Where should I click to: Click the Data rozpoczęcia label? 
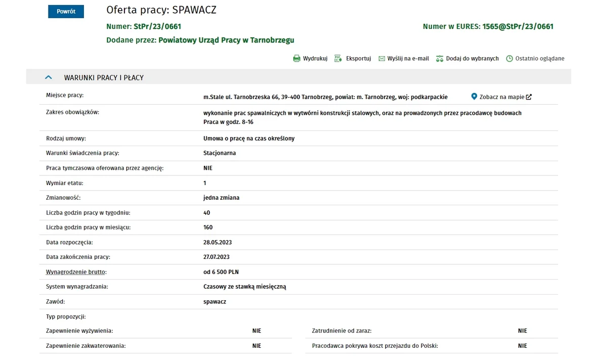point(69,243)
